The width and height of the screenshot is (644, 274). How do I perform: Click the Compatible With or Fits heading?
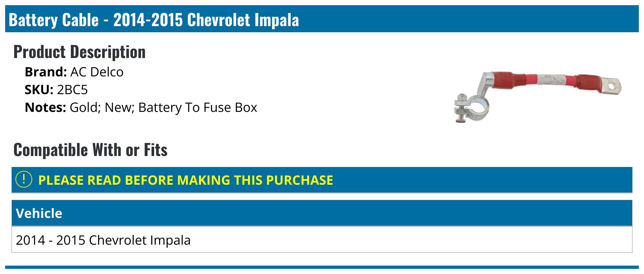tap(90, 150)
